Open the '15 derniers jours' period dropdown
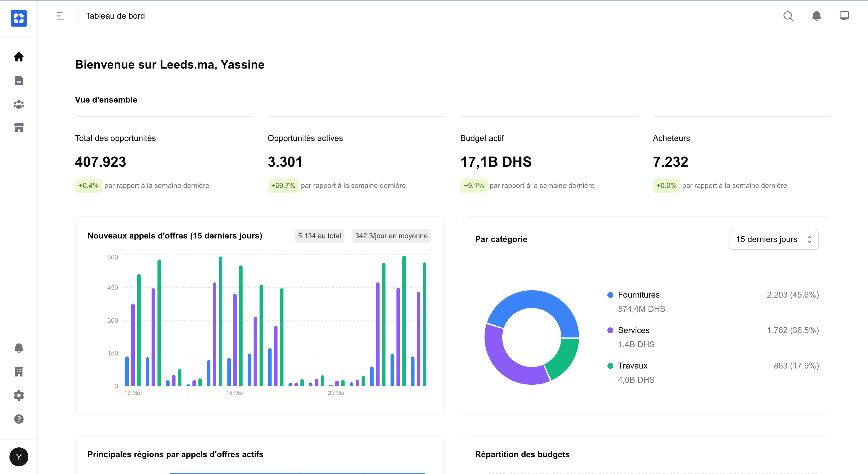The height and width of the screenshot is (474, 868). click(x=773, y=239)
